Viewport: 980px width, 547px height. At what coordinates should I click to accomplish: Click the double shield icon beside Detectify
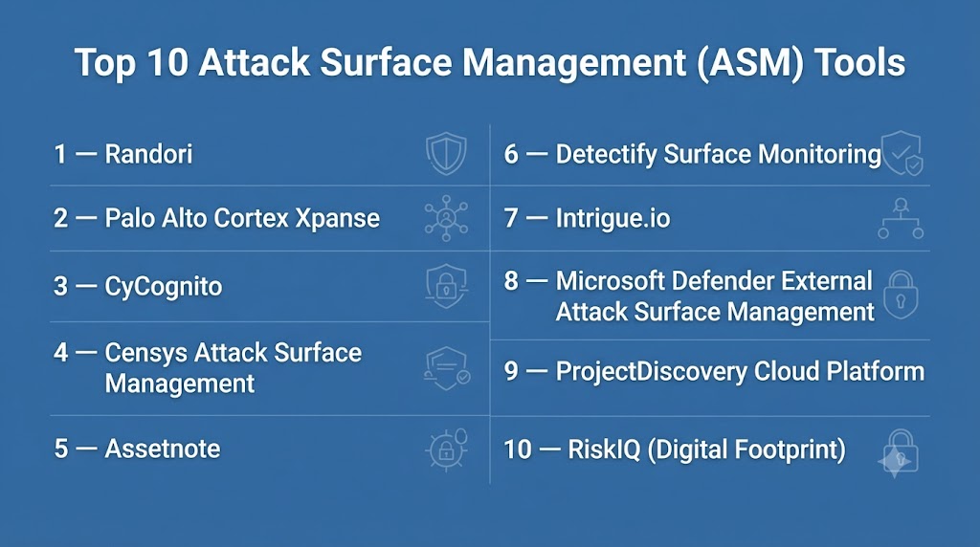[x=902, y=153]
